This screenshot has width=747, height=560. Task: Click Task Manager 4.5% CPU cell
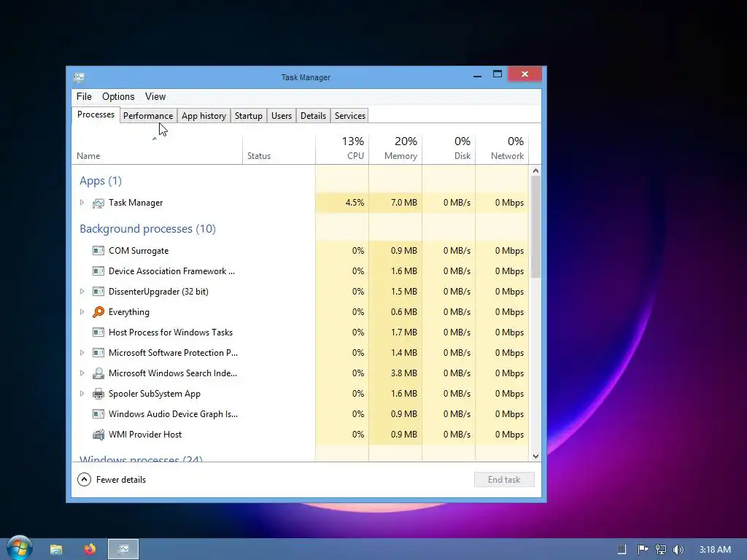(342, 203)
